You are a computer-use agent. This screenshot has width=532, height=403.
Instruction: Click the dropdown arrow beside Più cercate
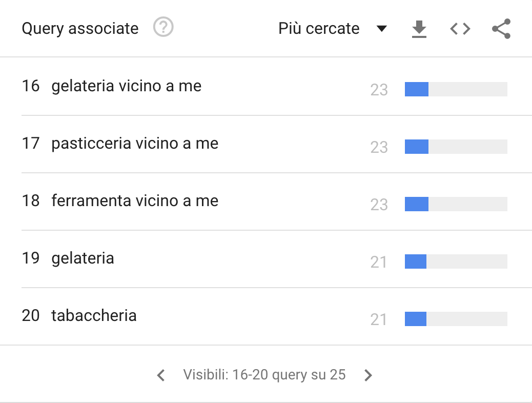click(381, 29)
